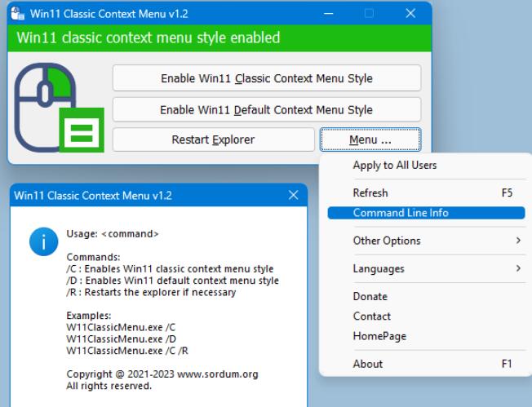Screen dimensions: 532x407
Task: Click the All rights reserved text
Action: coord(109,386)
